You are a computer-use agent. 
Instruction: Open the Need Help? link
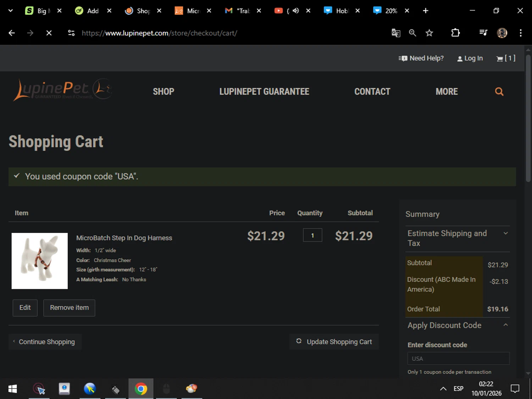coord(421,58)
